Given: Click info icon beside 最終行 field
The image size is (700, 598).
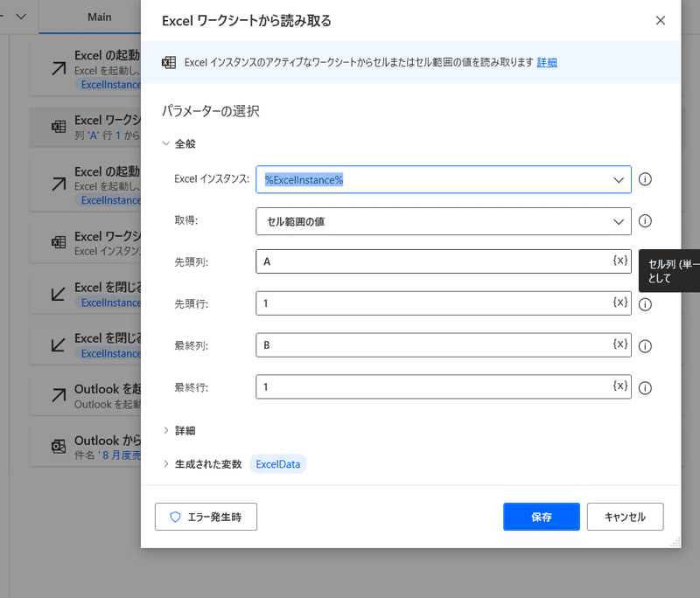Looking at the screenshot, I should [645, 388].
